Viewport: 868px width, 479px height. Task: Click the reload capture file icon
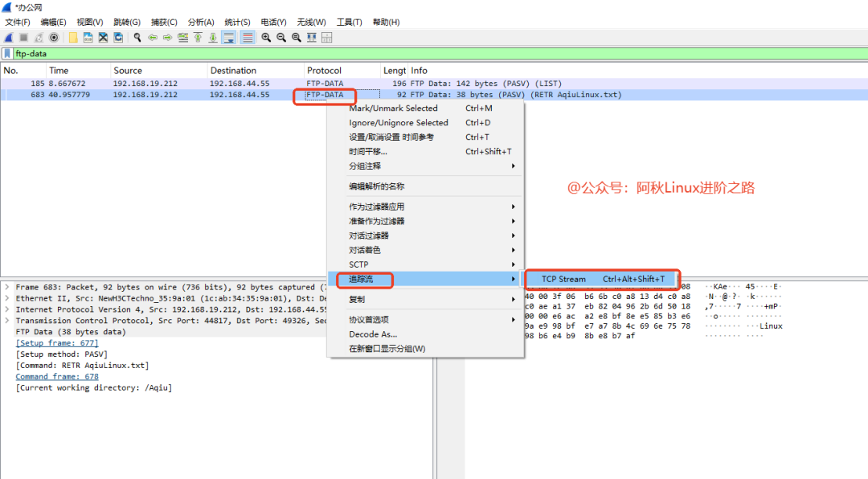pyautogui.click(x=118, y=37)
